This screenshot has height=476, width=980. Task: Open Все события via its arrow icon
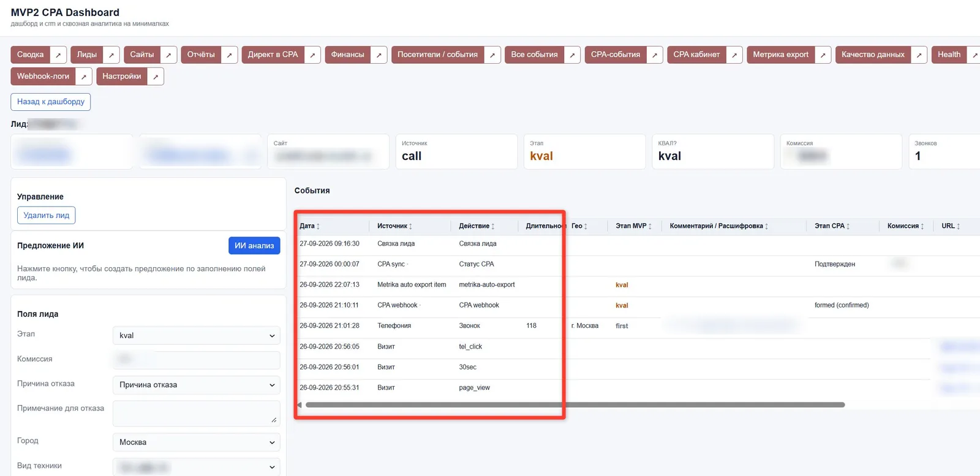(572, 55)
